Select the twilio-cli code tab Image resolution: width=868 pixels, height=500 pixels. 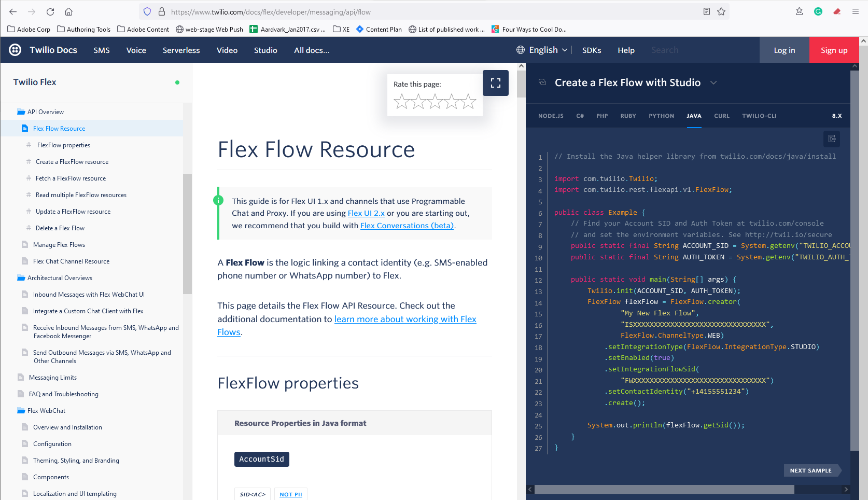(759, 116)
